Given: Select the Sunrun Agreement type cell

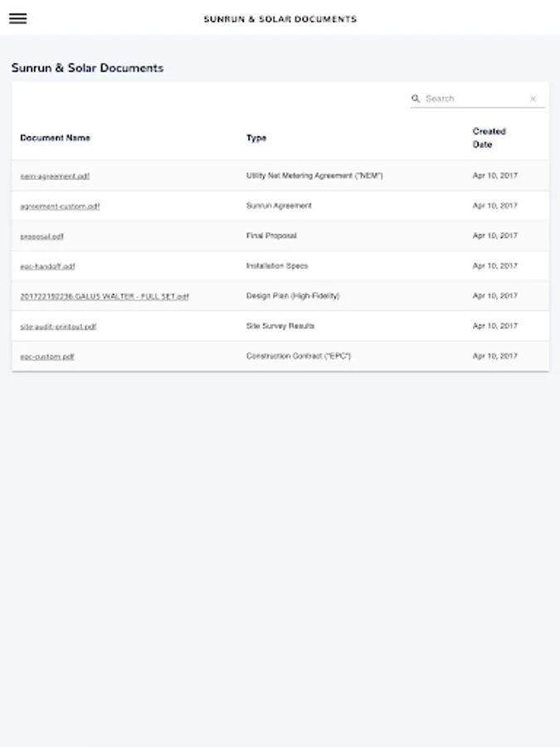Looking at the screenshot, I should point(279,206).
